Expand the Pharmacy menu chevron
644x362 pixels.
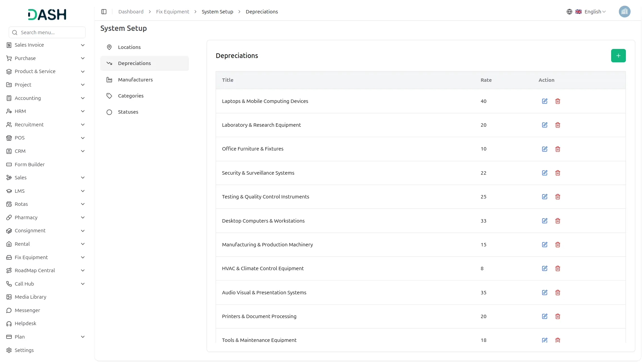[x=83, y=218]
